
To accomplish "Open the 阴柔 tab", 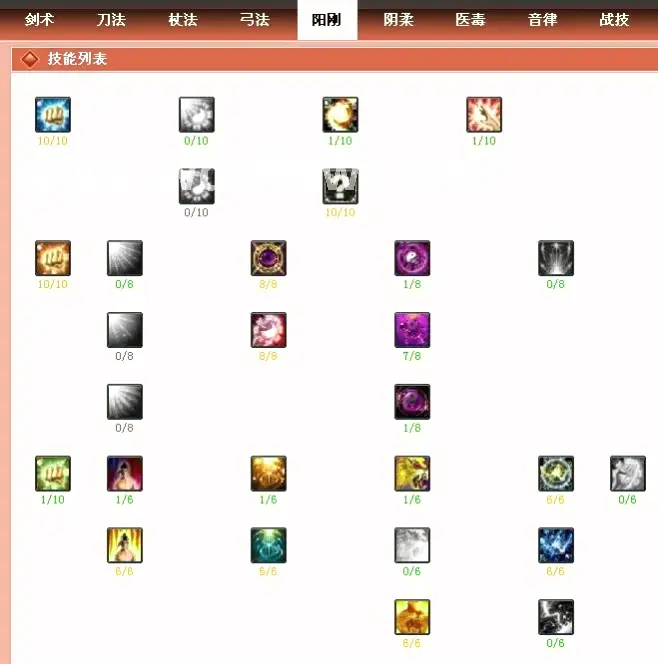I will [398, 20].
